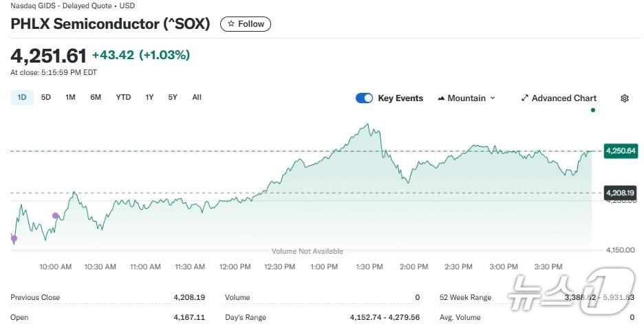This screenshot has width=644, height=324.
Task: Open the Advanced Chart expand icon
Action: 525,98
